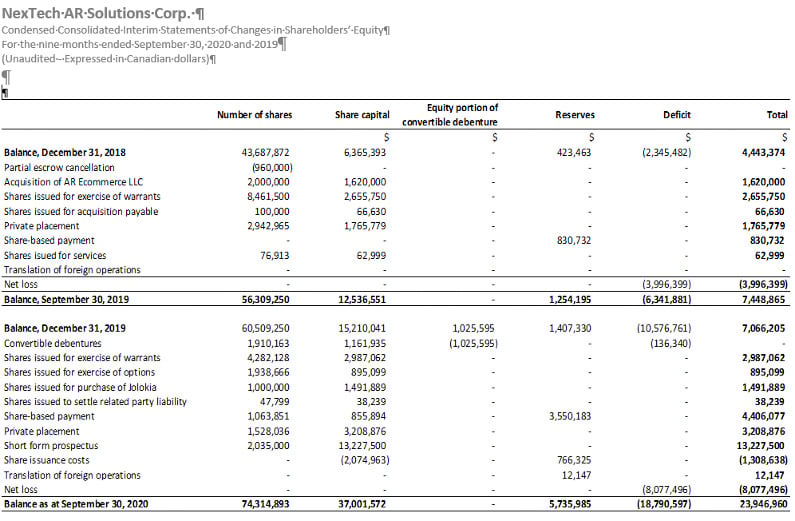
Task: Click the 4,282,128 warrant shares cell
Action: (268, 358)
